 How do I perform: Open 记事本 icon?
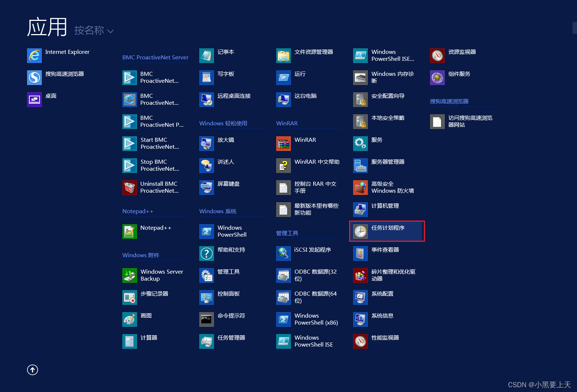coord(207,56)
